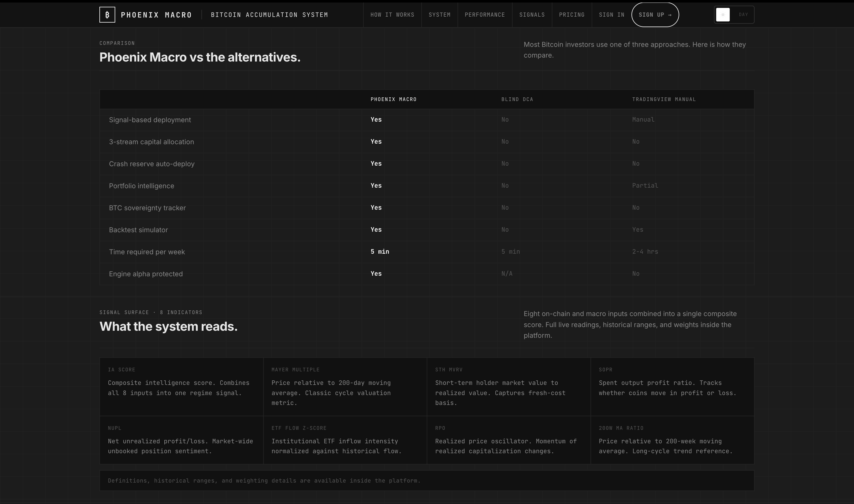Navigate to Signals section
The width and height of the screenshot is (854, 504).
532,15
